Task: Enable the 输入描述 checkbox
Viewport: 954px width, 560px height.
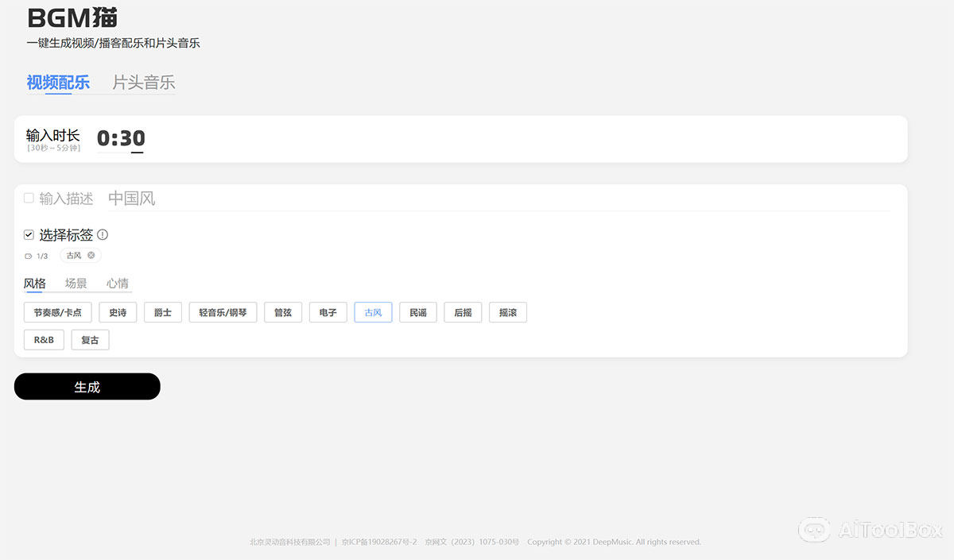Action: [29, 198]
